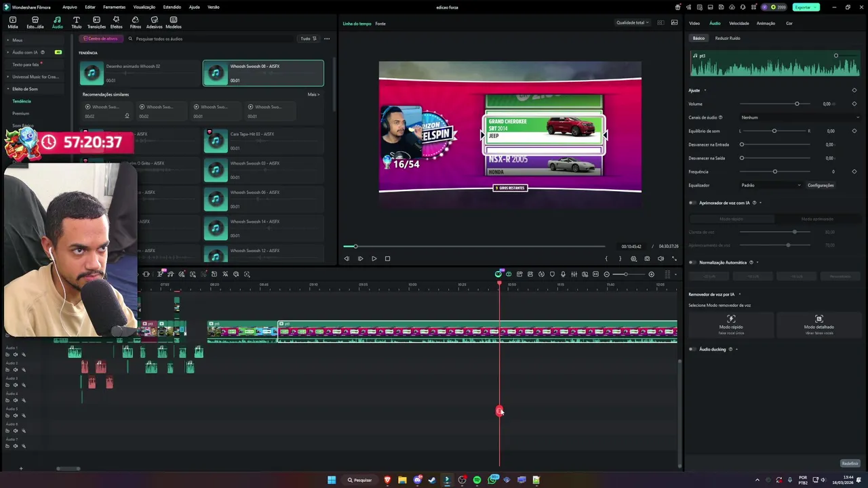This screenshot has height=488, width=868.
Task: Click the Windows Start button
Action: coord(332,480)
